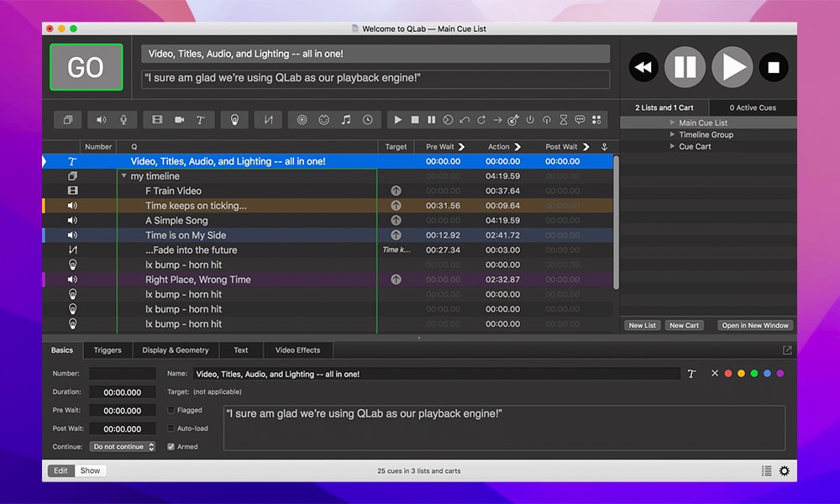
Task: Open the Continue dropdown
Action: click(122, 447)
